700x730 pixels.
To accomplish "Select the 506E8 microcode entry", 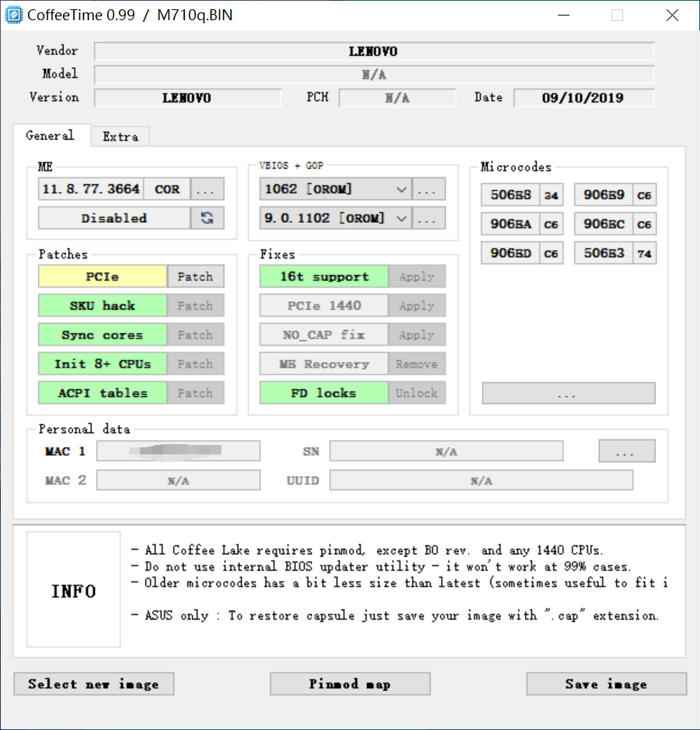I will click(510, 195).
